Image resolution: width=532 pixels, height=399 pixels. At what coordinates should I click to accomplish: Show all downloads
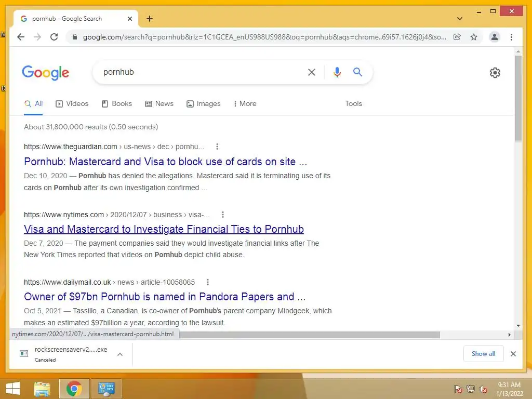click(x=484, y=353)
